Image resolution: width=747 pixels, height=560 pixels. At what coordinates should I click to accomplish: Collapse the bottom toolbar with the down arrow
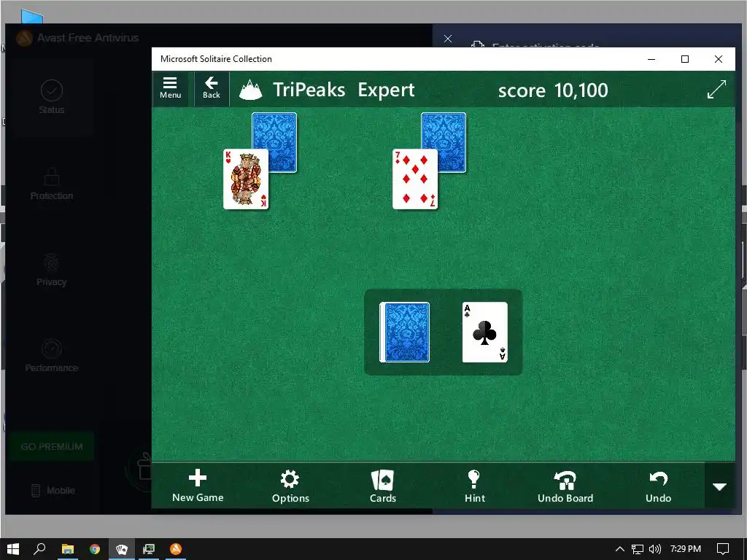tap(719, 486)
